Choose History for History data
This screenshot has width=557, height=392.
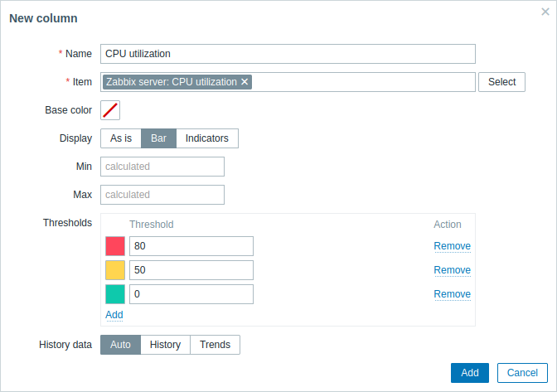165,345
